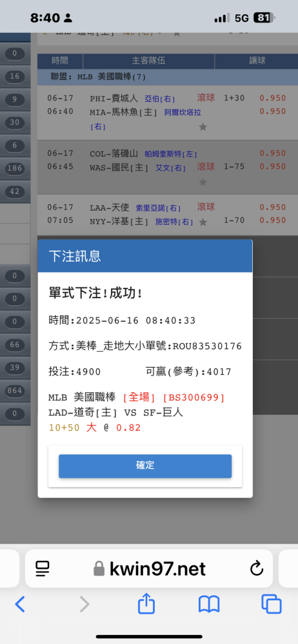Viewport: 298px width, 644px height.
Task: Click the 滾球 label in PHI-費城人 row
Action: pyautogui.click(x=206, y=98)
